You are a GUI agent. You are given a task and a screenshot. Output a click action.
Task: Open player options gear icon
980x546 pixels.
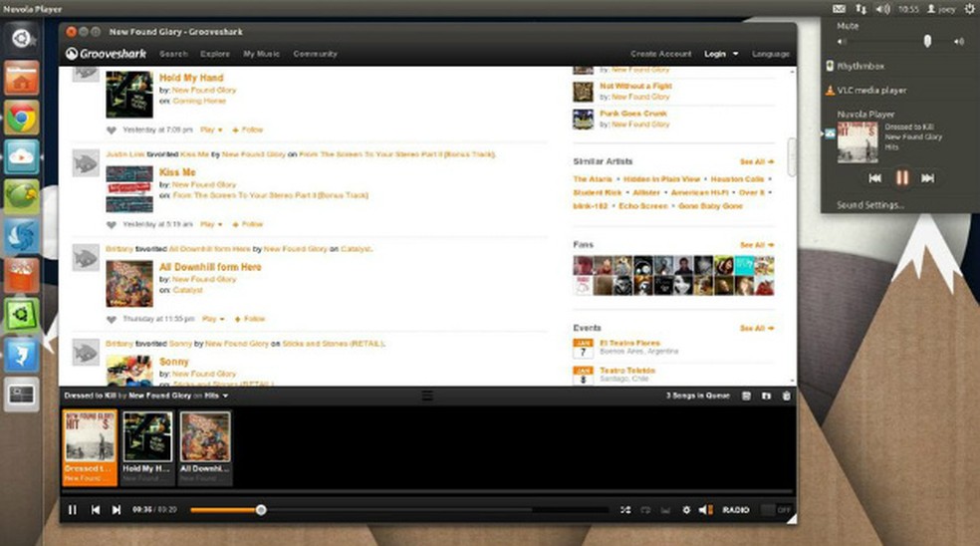coord(686,510)
